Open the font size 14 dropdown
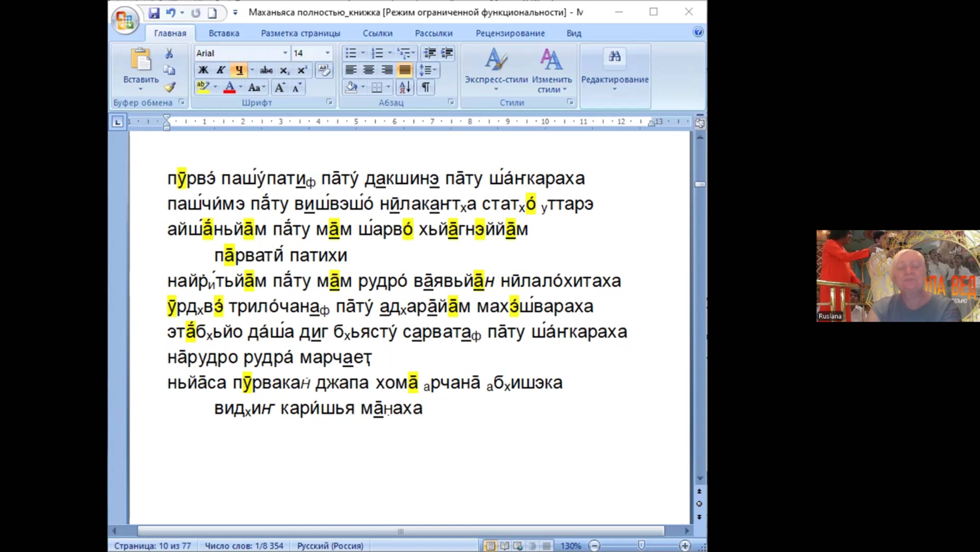 click(x=327, y=53)
